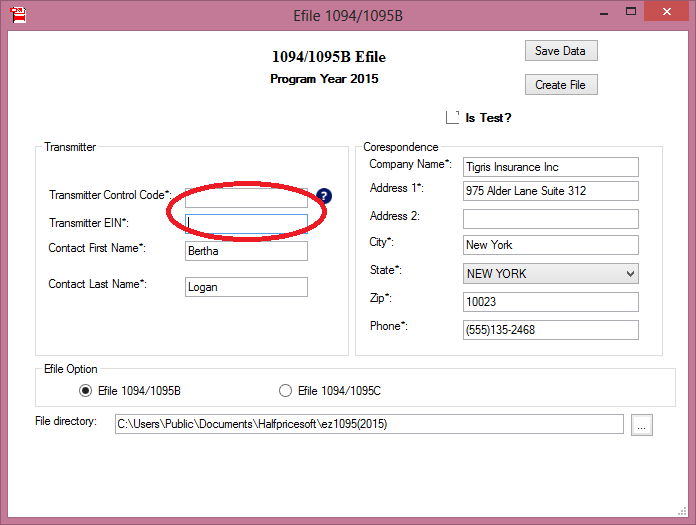Click the Zip code field

coord(550,302)
